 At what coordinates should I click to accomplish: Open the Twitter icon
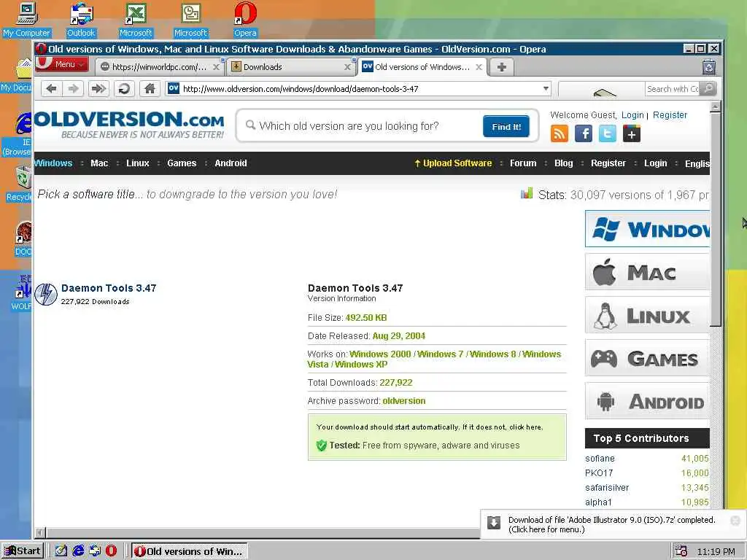pos(608,134)
